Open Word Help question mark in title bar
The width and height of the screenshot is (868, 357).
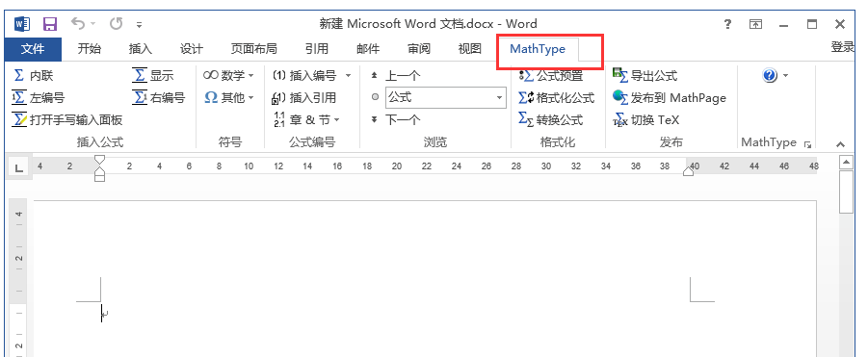[728, 24]
